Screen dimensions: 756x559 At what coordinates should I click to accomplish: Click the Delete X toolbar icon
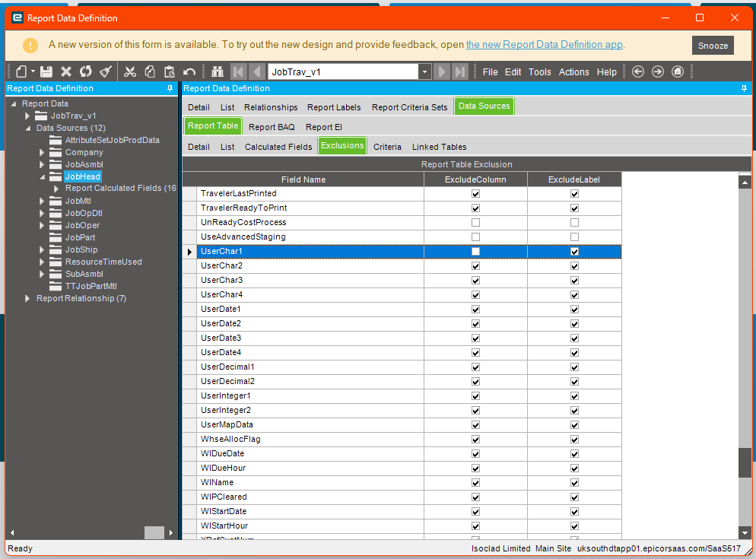pyautogui.click(x=66, y=71)
